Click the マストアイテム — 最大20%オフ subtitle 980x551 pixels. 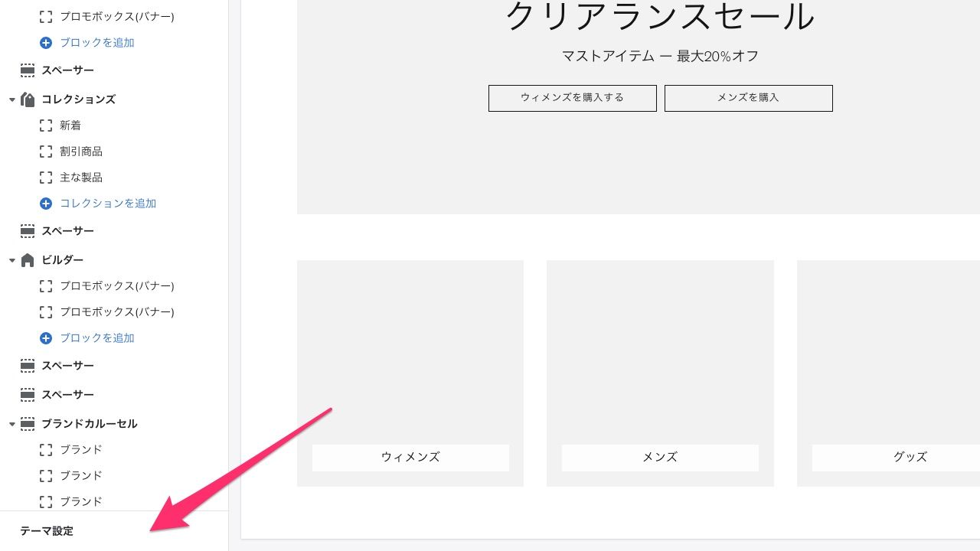point(660,56)
